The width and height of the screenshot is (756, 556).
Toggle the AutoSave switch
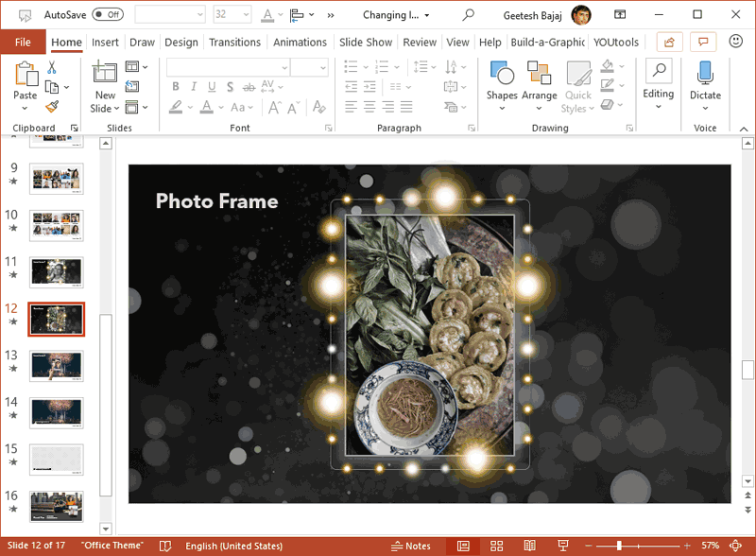[108, 15]
